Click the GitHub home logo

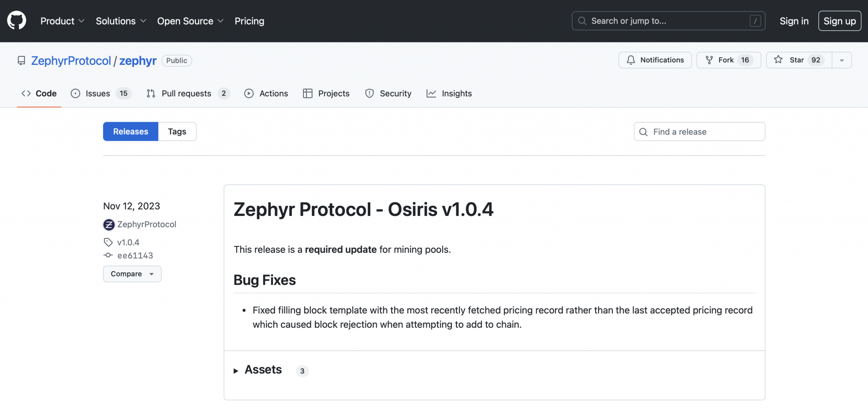click(16, 20)
